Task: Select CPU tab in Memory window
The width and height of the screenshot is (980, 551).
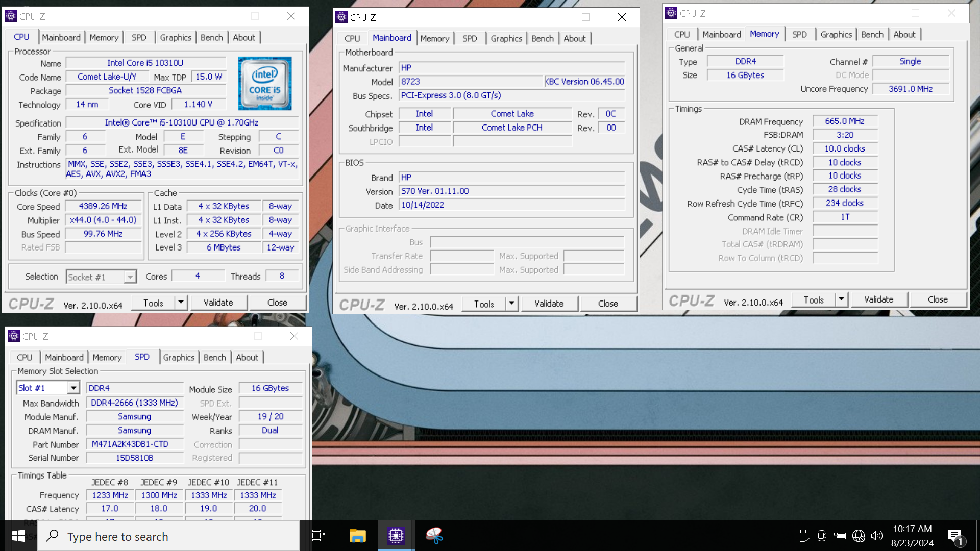Action: [x=682, y=34]
